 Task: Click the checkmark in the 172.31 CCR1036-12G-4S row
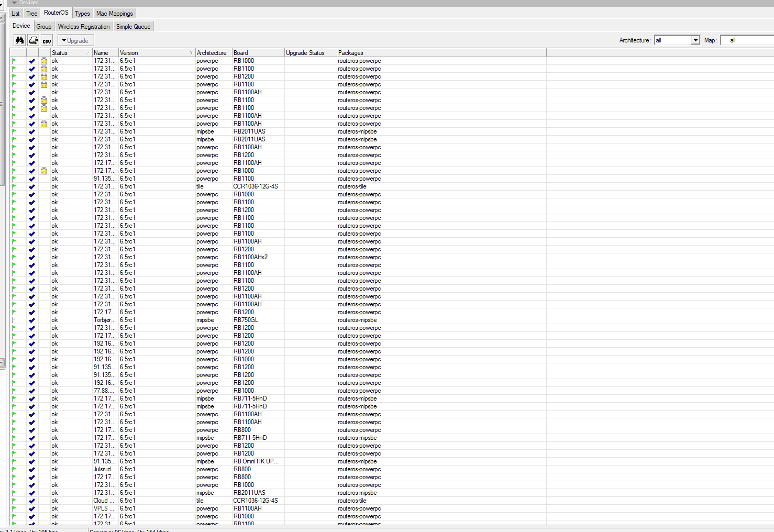tap(32, 186)
